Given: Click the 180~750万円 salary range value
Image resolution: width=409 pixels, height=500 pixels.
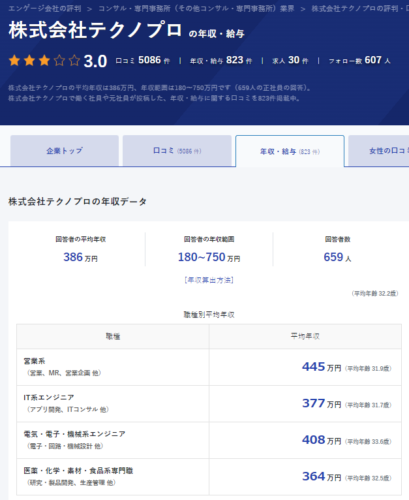Looking at the screenshot, I should (x=209, y=257).
